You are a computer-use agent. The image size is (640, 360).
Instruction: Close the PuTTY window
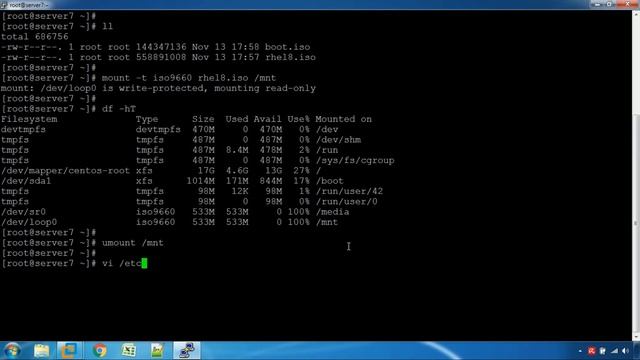coord(627,4)
